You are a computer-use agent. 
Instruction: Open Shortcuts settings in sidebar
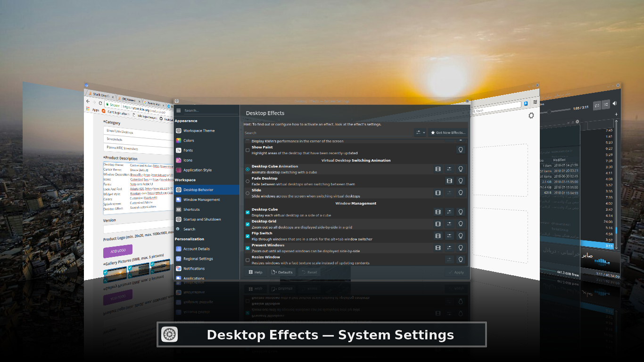(x=206, y=209)
